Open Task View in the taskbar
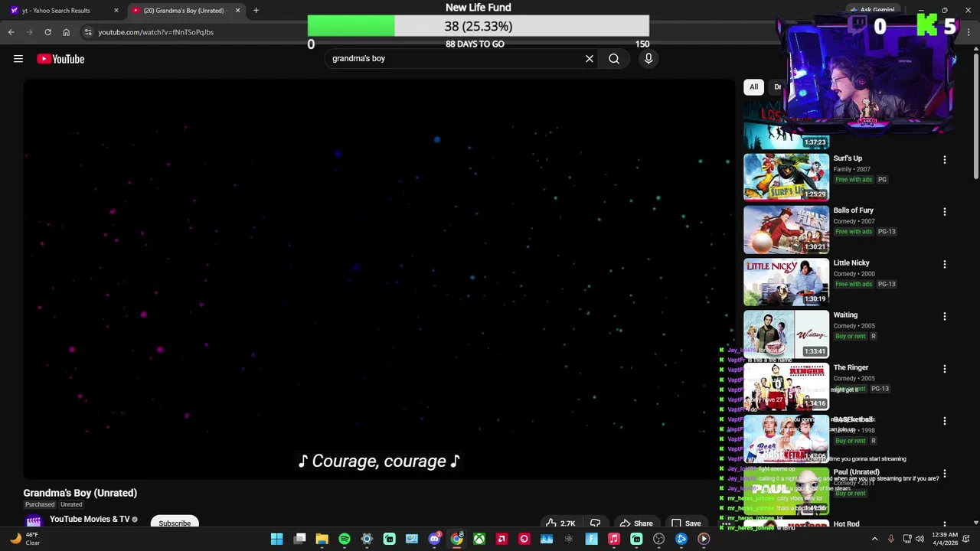 [x=300, y=539]
